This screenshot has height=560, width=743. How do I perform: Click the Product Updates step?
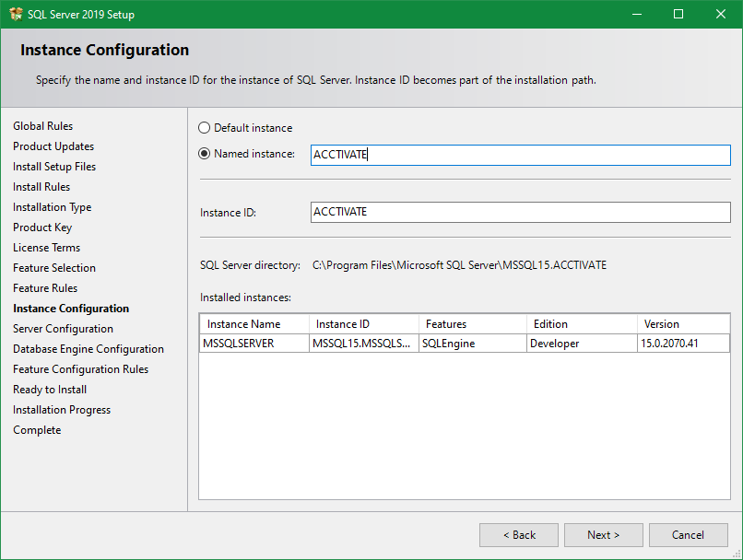tap(53, 146)
